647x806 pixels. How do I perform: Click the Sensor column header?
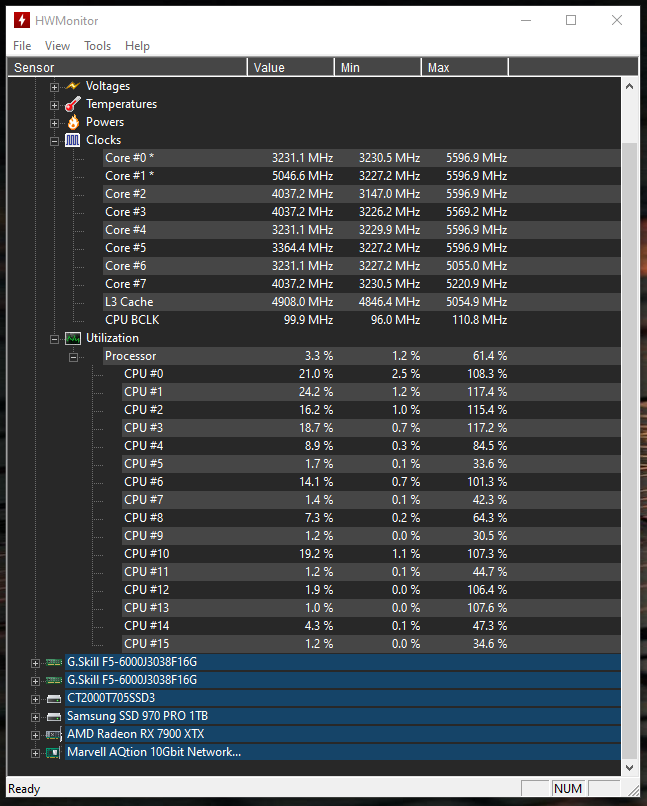pos(127,67)
